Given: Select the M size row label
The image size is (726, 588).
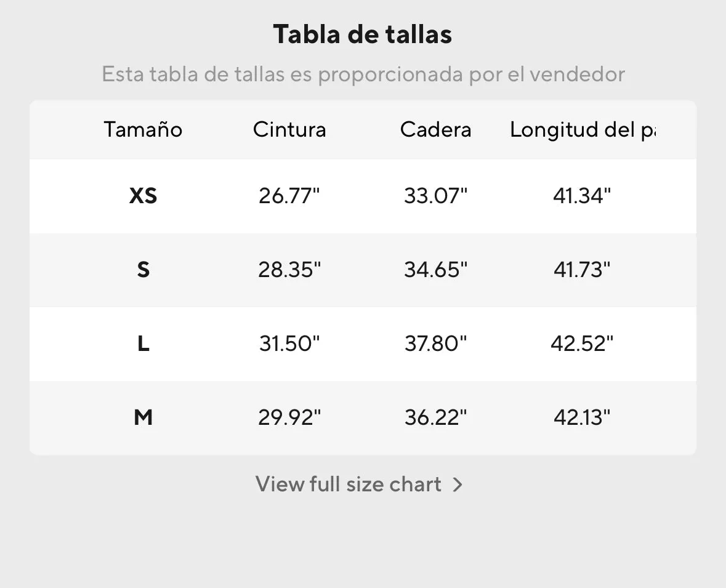Looking at the screenshot, I should (143, 417).
